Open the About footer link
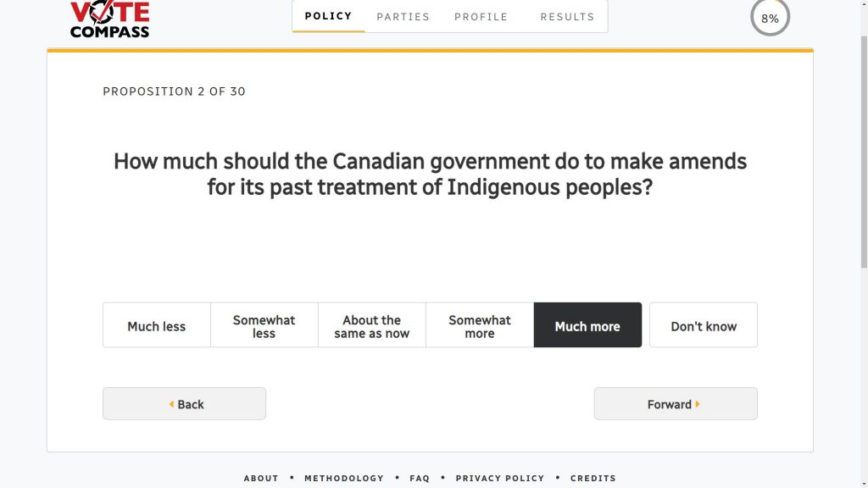 click(261, 478)
